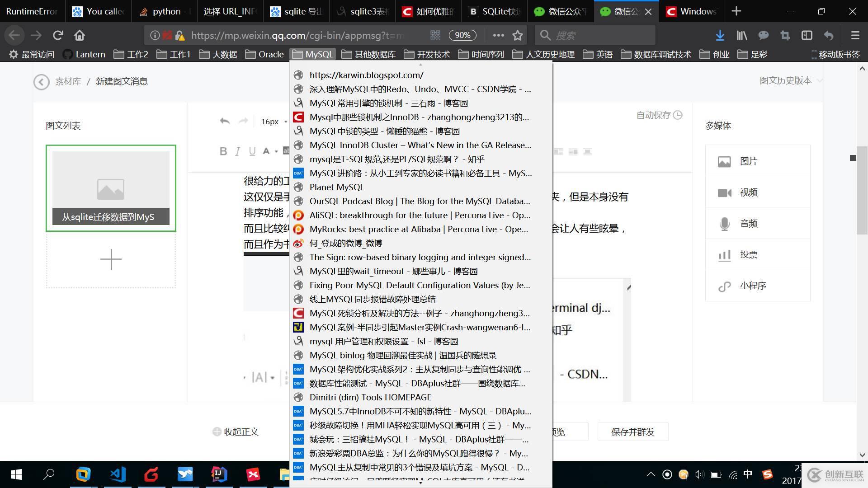Go to Firefox home page icon
Viewport: 868px width, 488px height.
click(x=80, y=35)
